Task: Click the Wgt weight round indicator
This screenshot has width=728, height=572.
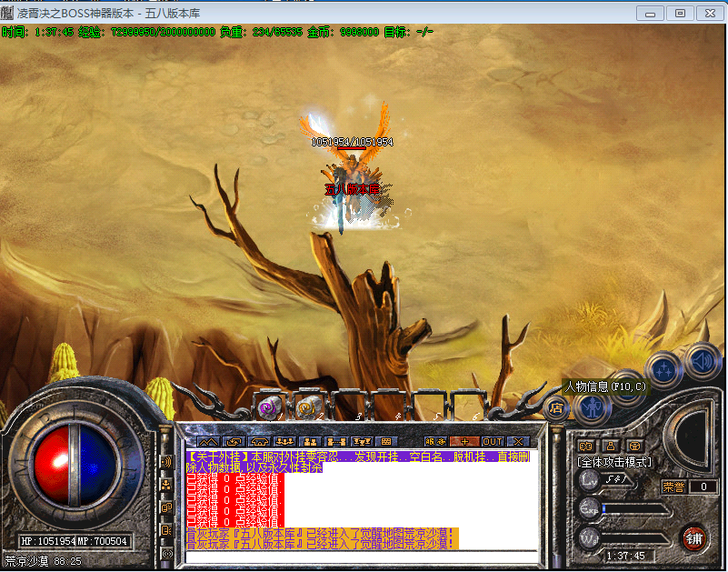Action: coord(590,538)
